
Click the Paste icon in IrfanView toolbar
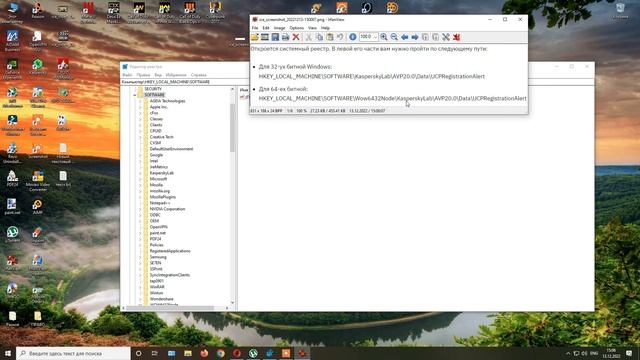point(329,37)
